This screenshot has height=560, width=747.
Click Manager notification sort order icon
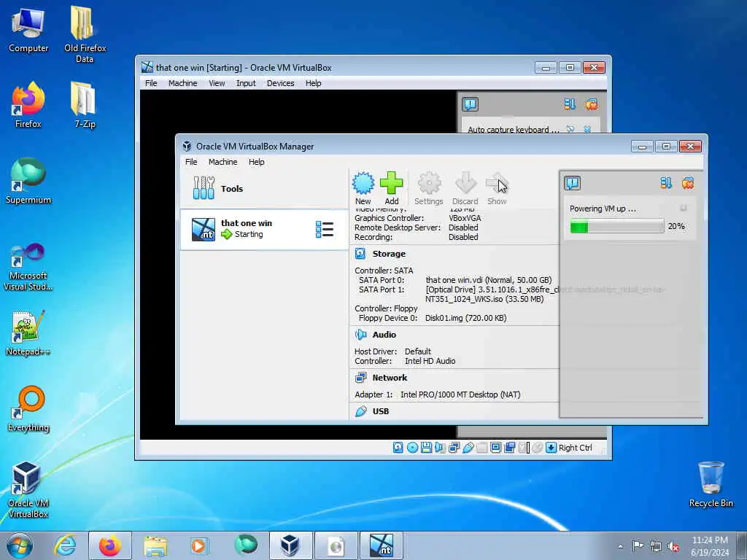coord(665,183)
